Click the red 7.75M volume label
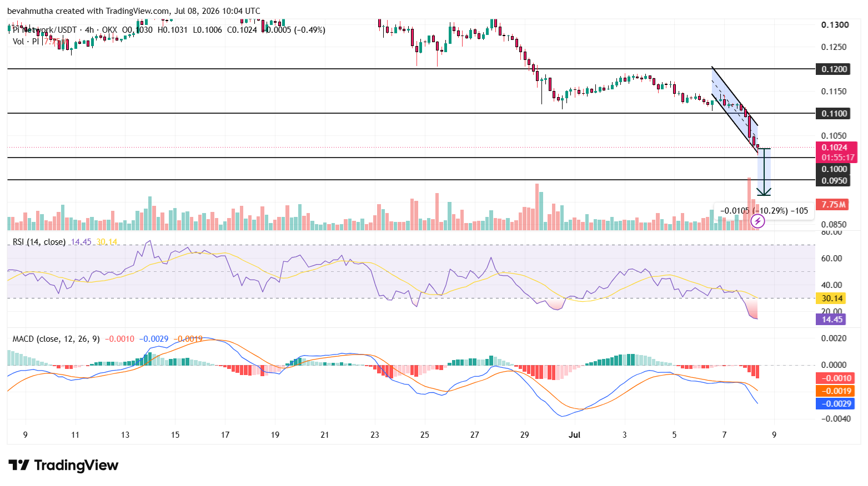The width and height of the screenshot is (868, 486). [x=832, y=204]
